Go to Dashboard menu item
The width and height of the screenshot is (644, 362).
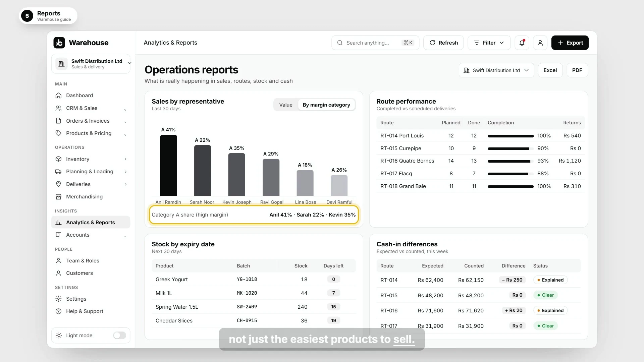tap(91, 95)
